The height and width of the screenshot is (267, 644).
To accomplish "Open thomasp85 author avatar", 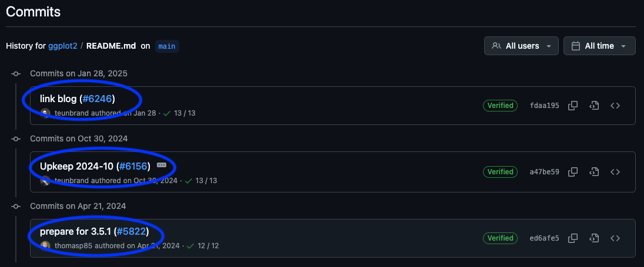I will pyautogui.click(x=45, y=246).
